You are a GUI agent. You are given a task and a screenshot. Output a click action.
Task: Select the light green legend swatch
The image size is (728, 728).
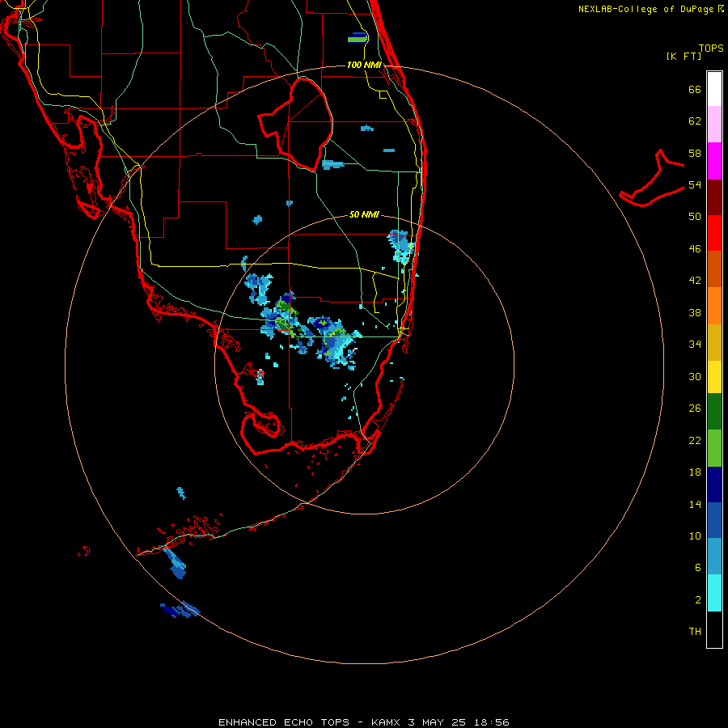tap(714, 448)
